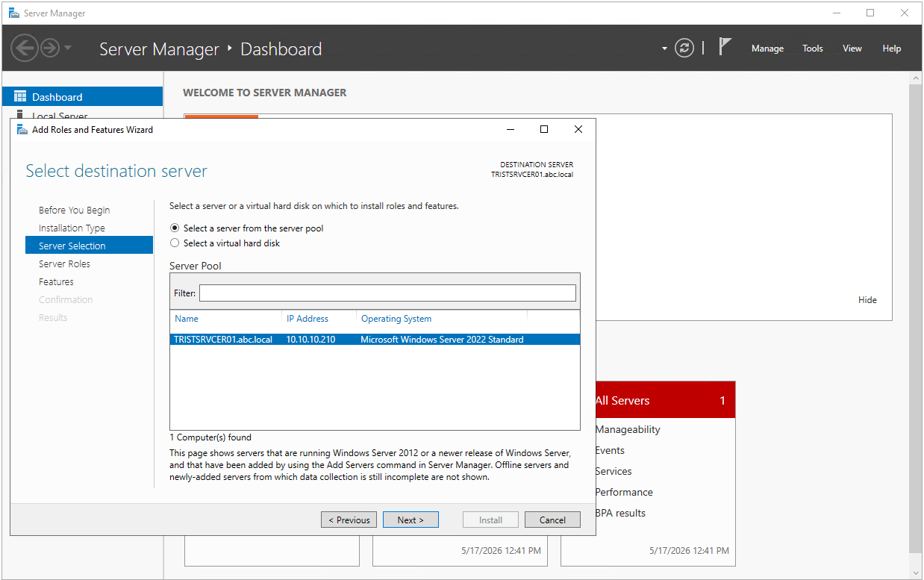The width and height of the screenshot is (924, 580).
Task: Open the View menu
Action: pyautogui.click(x=852, y=49)
